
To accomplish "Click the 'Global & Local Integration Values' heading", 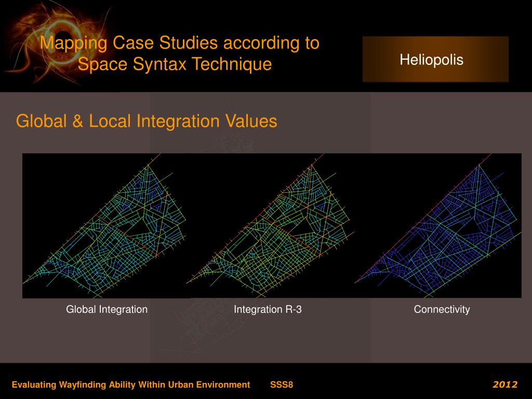I will pyautogui.click(x=146, y=121).
